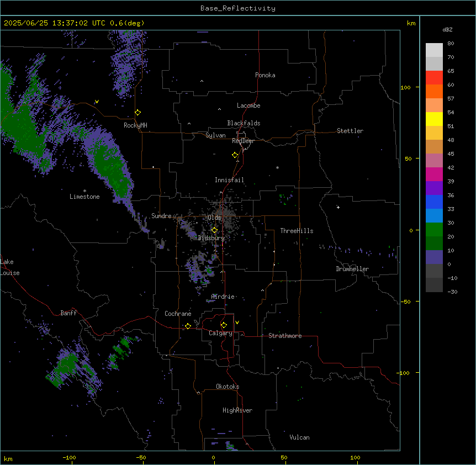Image resolution: width=476 pixels, height=465 pixels.
Task: Click the Stettler label
Action: [350, 131]
